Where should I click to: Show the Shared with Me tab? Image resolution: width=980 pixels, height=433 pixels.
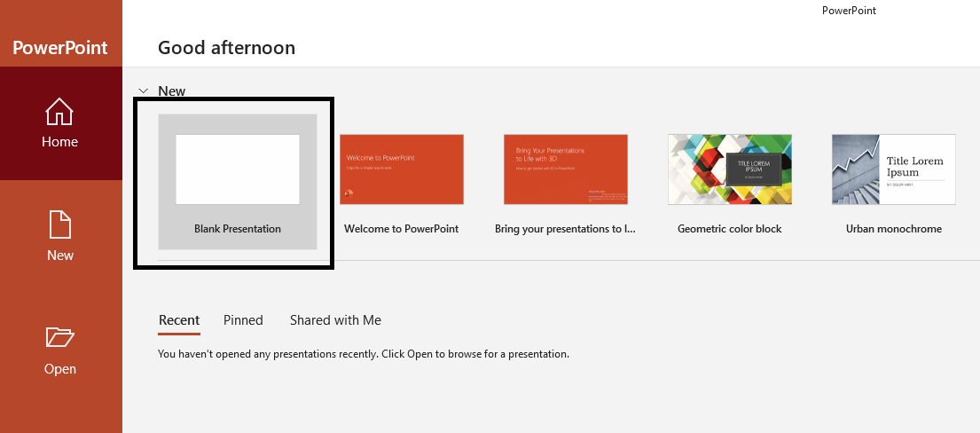335,320
